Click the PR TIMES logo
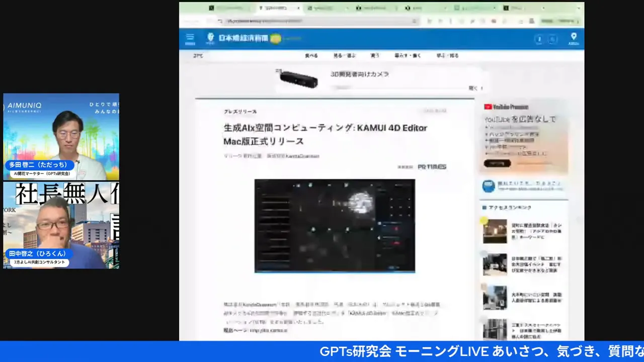This screenshot has height=362, width=644. 432,167
